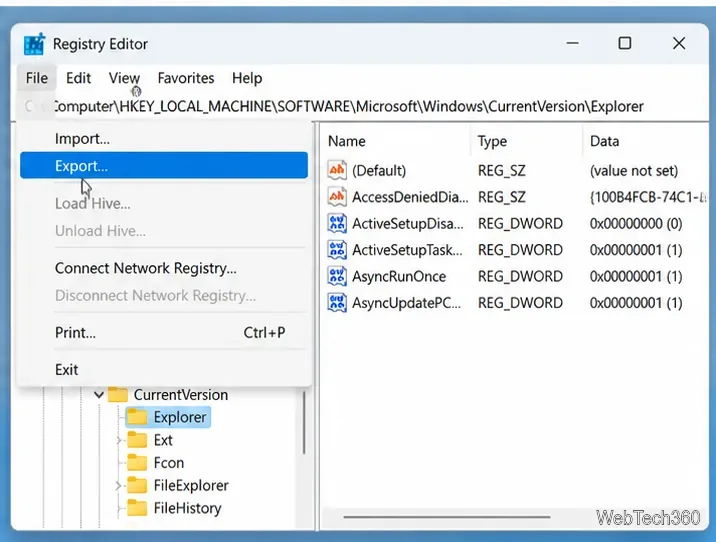Image resolution: width=716 pixels, height=542 pixels.
Task: Choose Import... from the File menu
Action: 164,138
